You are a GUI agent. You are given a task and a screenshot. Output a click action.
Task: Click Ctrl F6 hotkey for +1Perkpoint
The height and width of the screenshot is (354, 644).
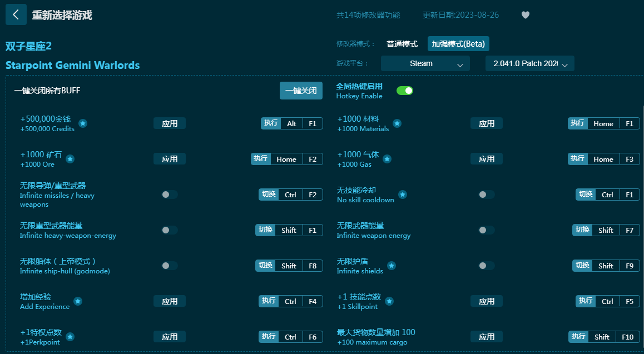pyautogui.click(x=291, y=337)
